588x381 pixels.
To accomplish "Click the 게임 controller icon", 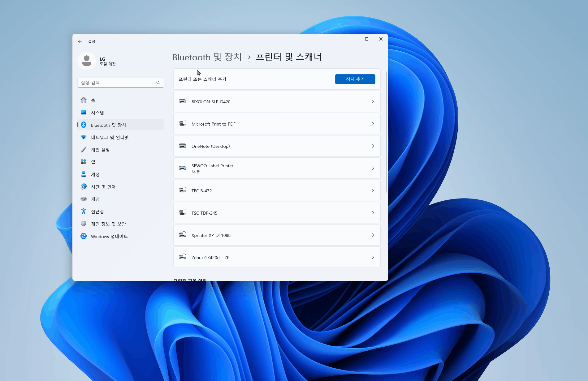I will point(84,199).
